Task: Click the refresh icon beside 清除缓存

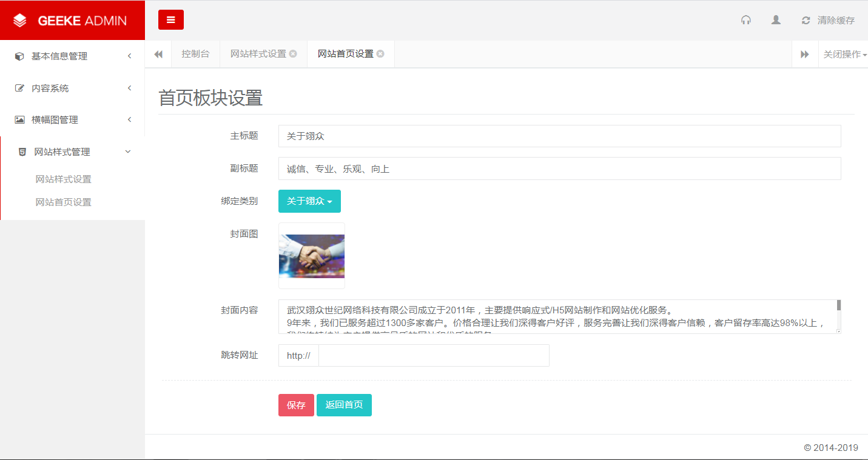Action: click(x=806, y=21)
